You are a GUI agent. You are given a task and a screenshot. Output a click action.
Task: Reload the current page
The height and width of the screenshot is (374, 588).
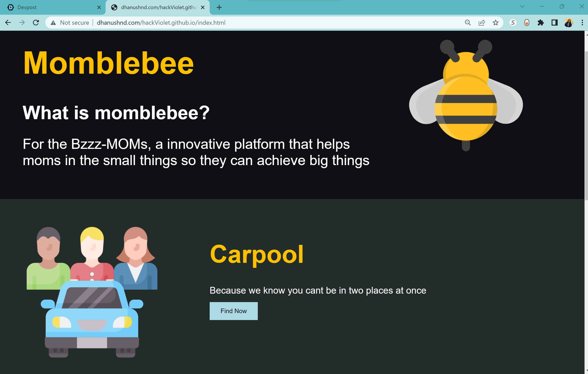[x=36, y=23]
